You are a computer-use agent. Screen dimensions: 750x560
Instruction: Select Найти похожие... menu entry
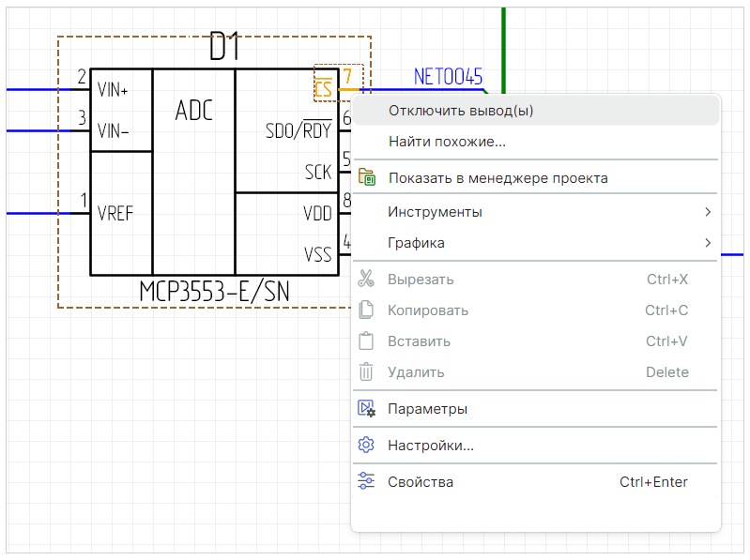(x=536, y=142)
